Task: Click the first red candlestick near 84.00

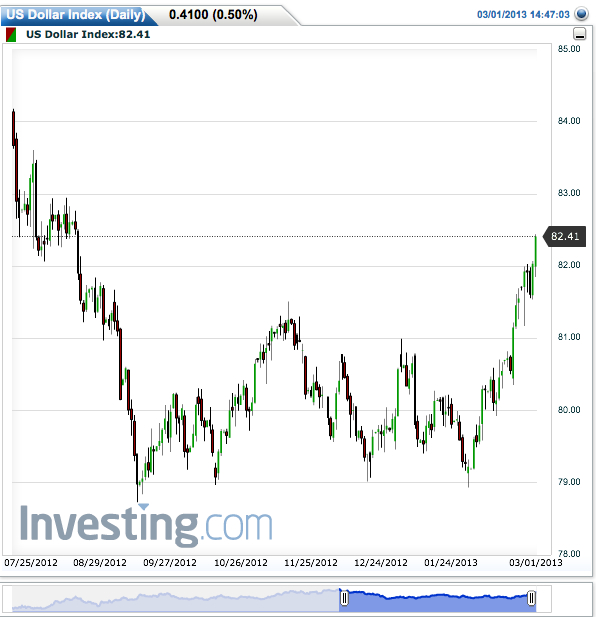Action: click(x=13, y=128)
